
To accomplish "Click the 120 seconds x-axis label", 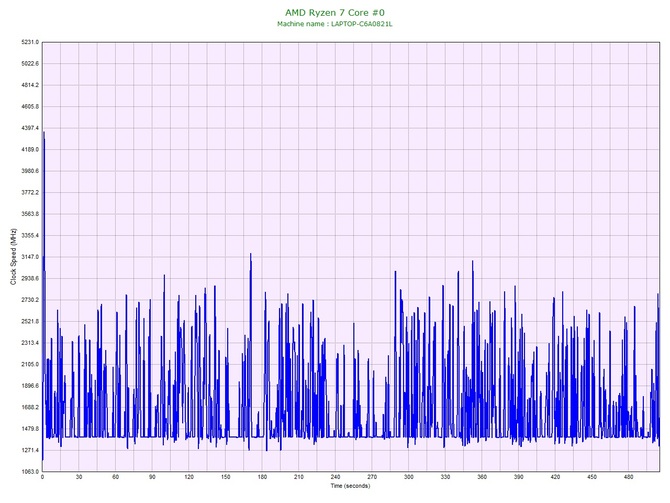I will (x=189, y=477).
